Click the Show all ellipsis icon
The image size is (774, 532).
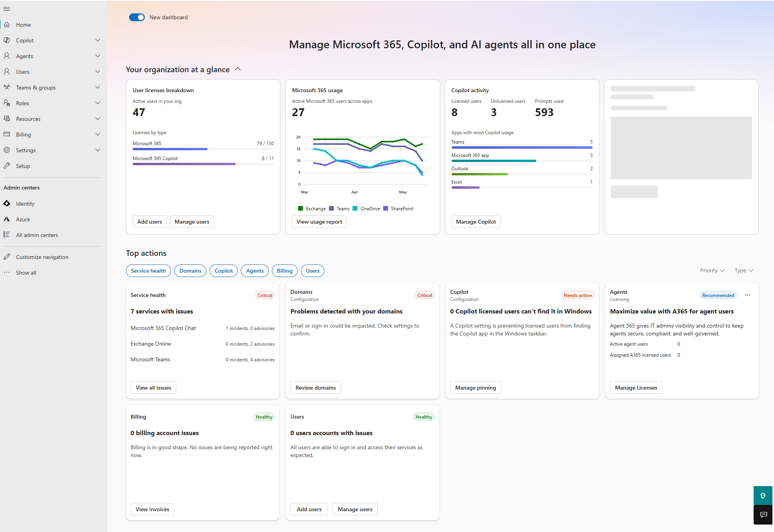(7, 273)
